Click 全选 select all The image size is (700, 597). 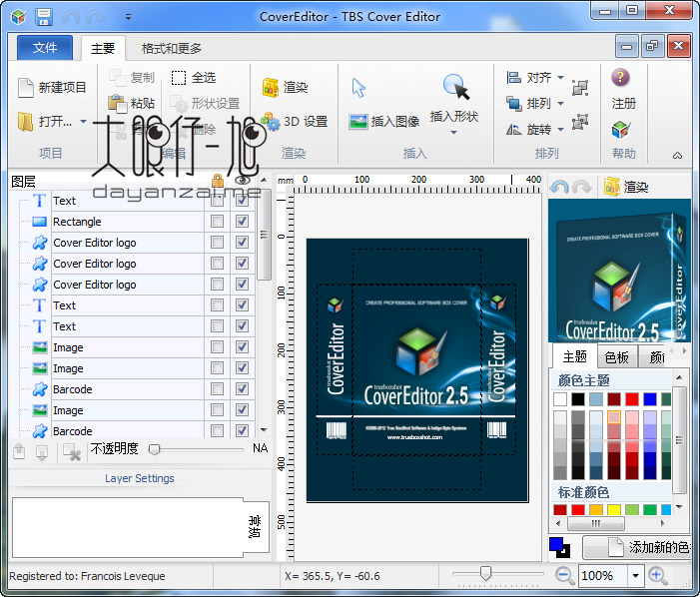(x=194, y=78)
